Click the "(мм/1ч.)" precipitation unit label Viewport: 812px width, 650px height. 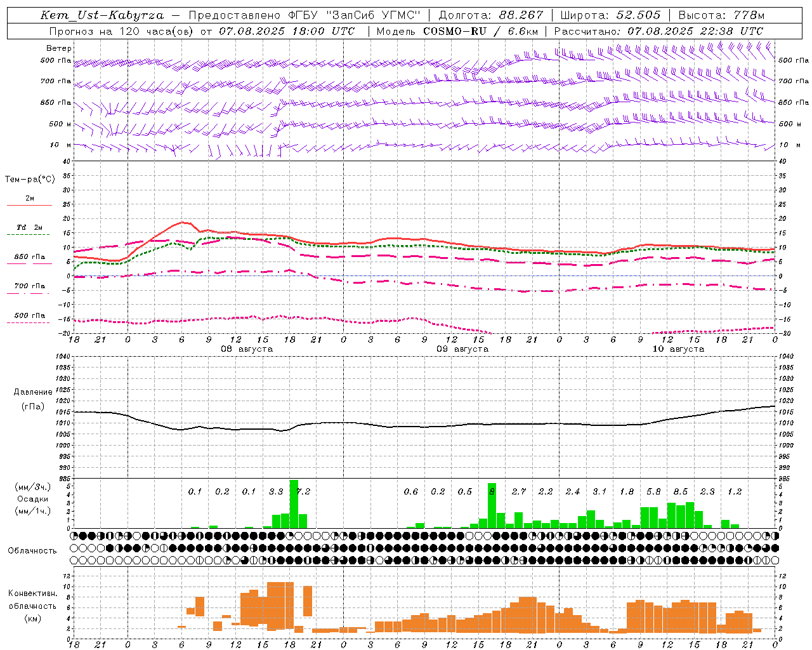tap(33, 511)
